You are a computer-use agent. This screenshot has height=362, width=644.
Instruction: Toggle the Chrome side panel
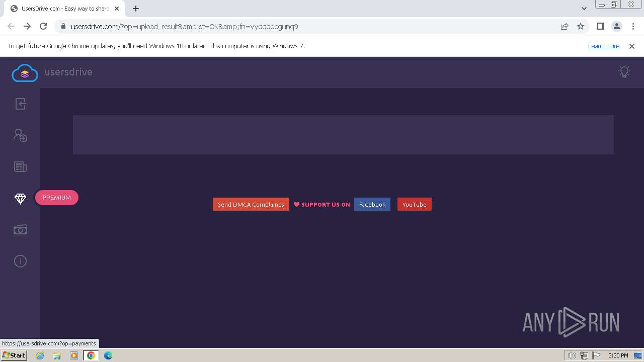tap(601, 26)
